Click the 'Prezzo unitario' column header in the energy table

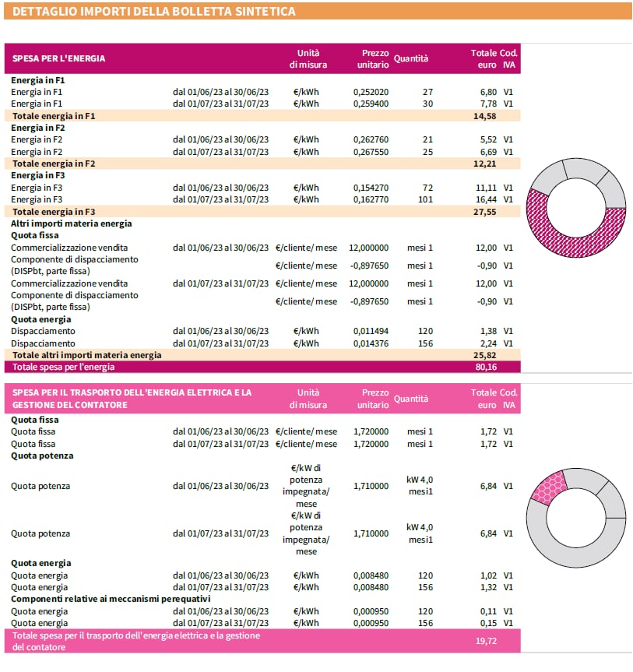pos(373,58)
